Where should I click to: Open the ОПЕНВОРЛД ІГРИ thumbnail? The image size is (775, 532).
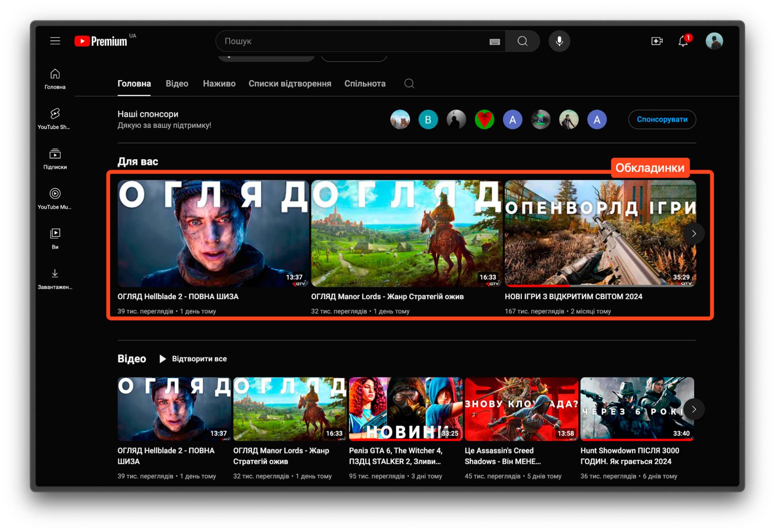(x=600, y=233)
